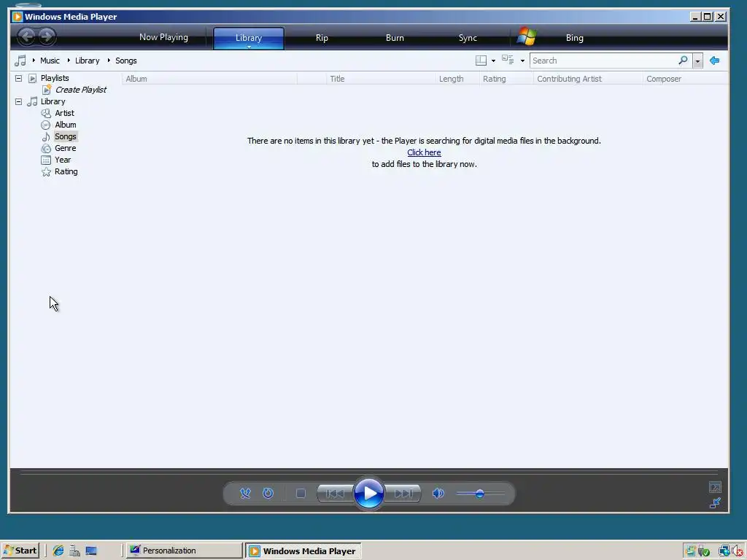Collapse the Playlists tree node

pos(18,78)
